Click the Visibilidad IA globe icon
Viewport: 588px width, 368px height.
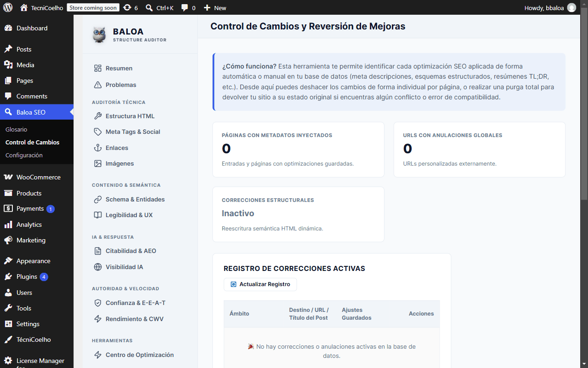click(x=97, y=267)
